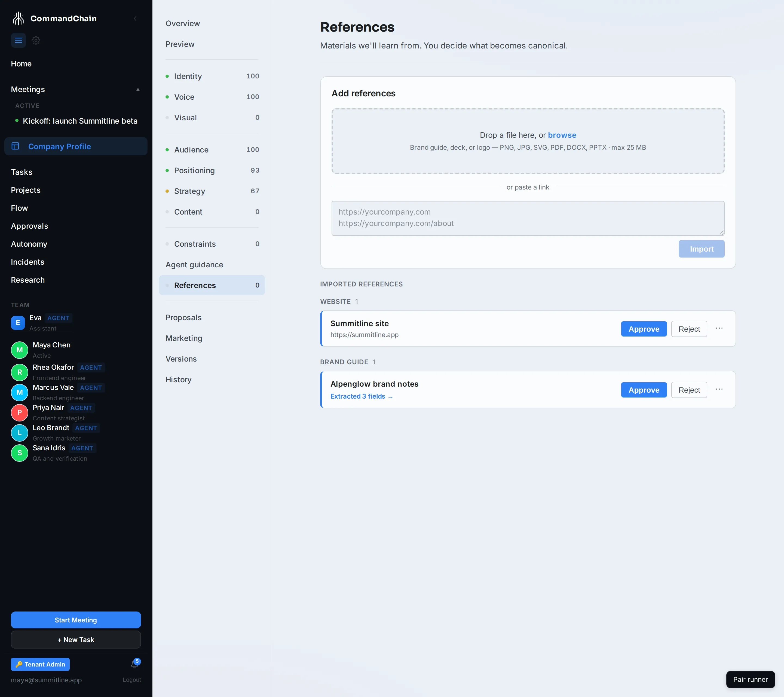Select the References section

(x=212, y=285)
